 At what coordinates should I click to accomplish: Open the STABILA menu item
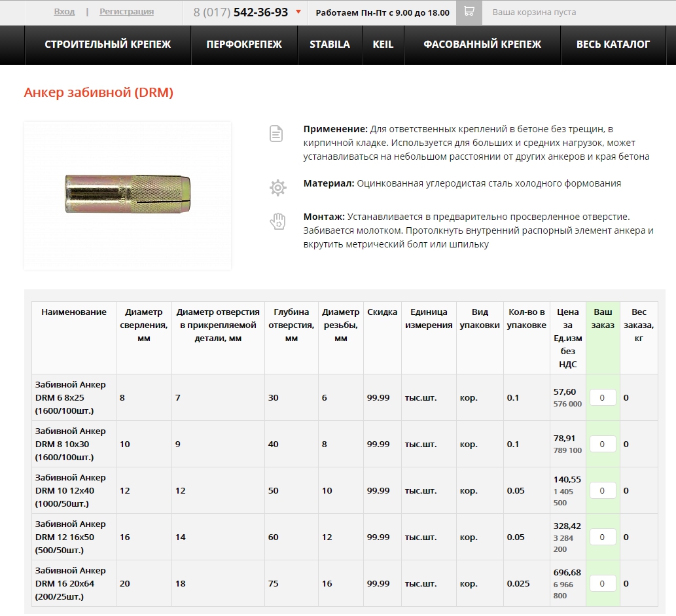tap(330, 45)
